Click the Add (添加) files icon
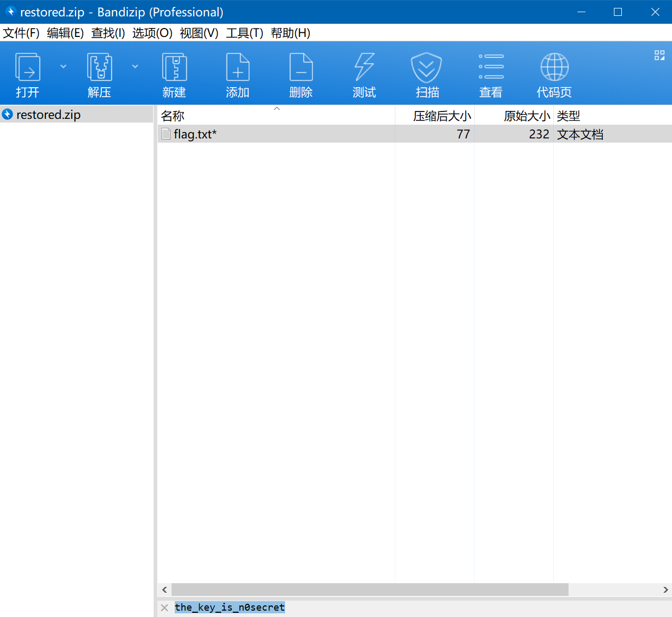This screenshot has width=672, height=617. click(238, 68)
